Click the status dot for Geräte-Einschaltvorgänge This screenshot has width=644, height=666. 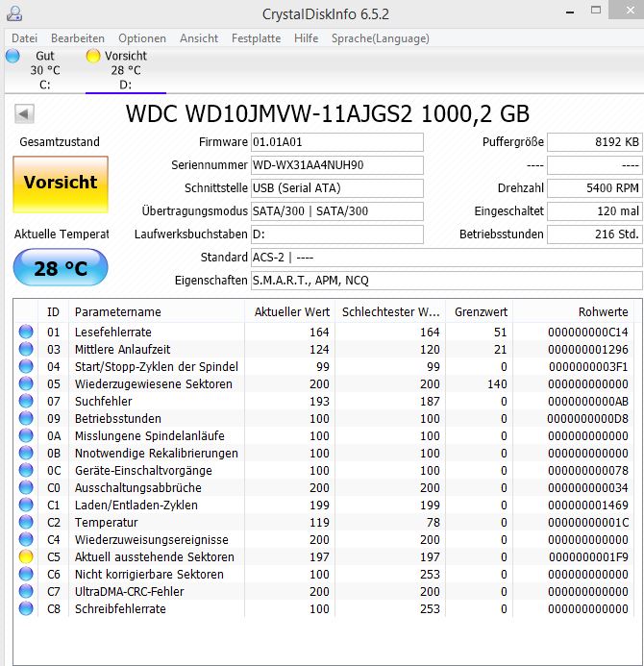pos(26,470)
